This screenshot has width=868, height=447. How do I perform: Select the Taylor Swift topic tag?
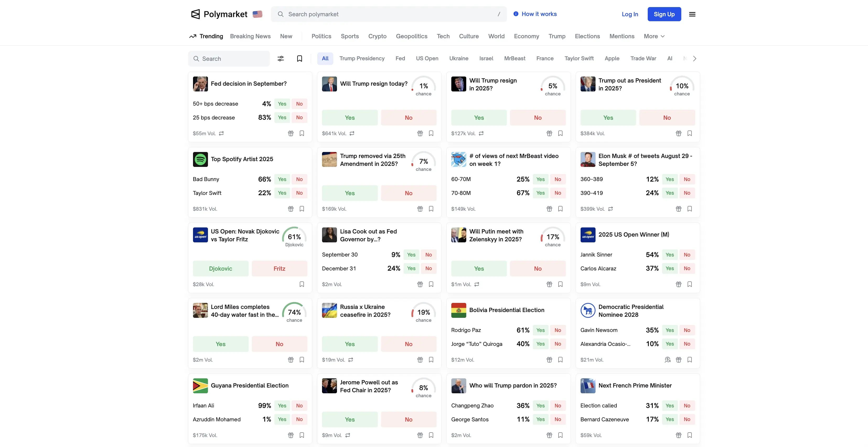pos(579,59)
